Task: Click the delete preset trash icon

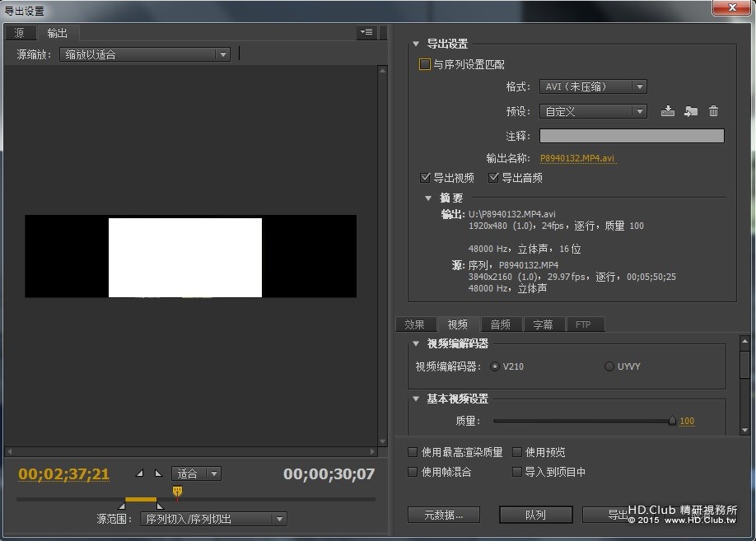Action: pos(713,111)
